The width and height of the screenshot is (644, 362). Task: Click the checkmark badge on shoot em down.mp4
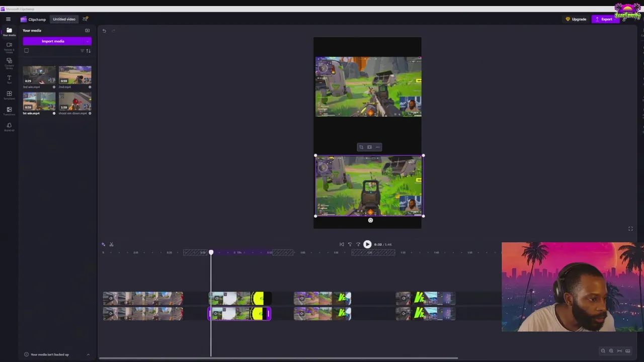click(90, 113)
